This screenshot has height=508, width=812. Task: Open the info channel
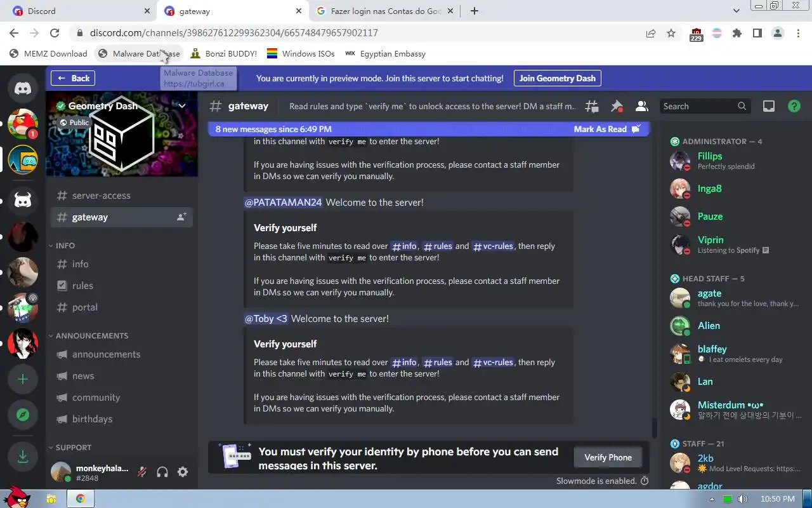pyautogui.click(x=122, y=264)
